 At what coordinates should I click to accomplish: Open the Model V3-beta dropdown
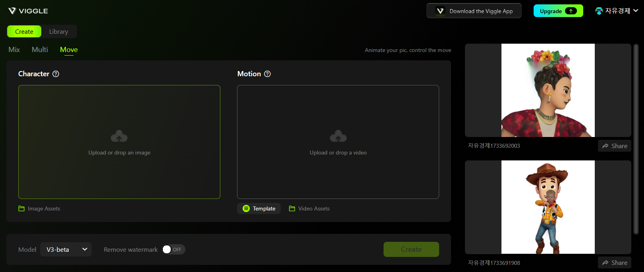point(66,249)
